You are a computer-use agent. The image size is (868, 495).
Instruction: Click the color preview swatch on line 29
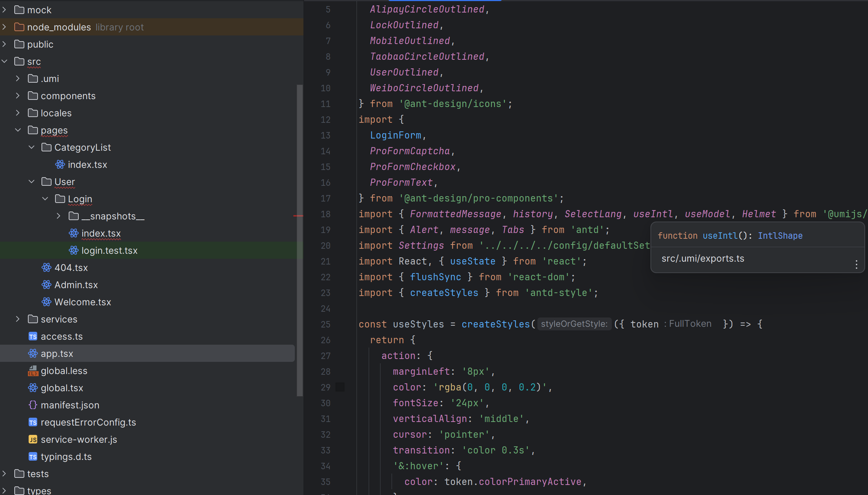pyautogui.click(x=340, y=387)
